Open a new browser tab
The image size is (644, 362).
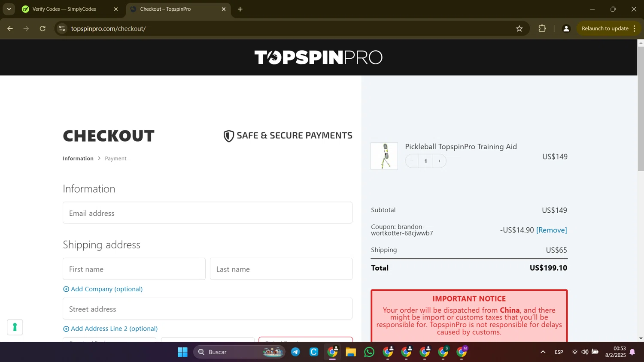tap(240, 9)
